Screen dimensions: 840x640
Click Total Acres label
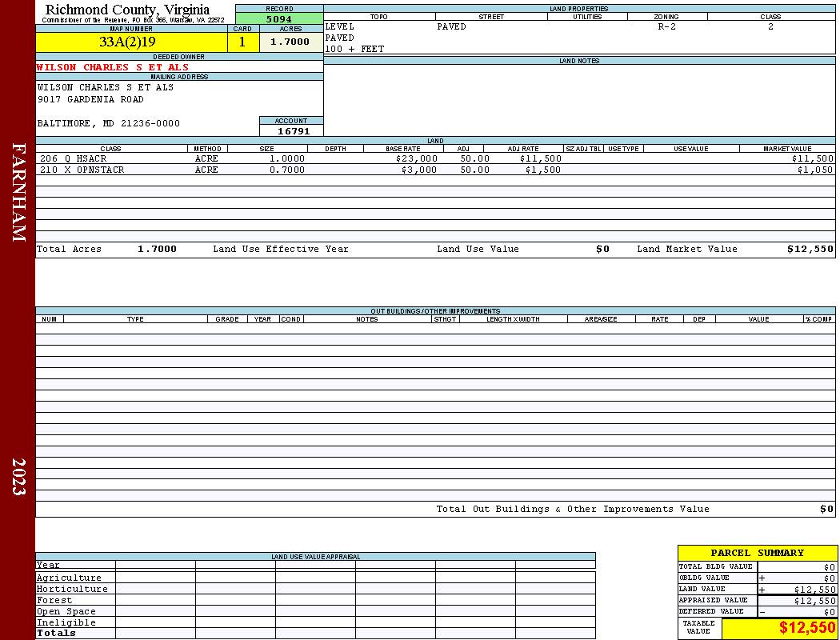click(69, 249)
